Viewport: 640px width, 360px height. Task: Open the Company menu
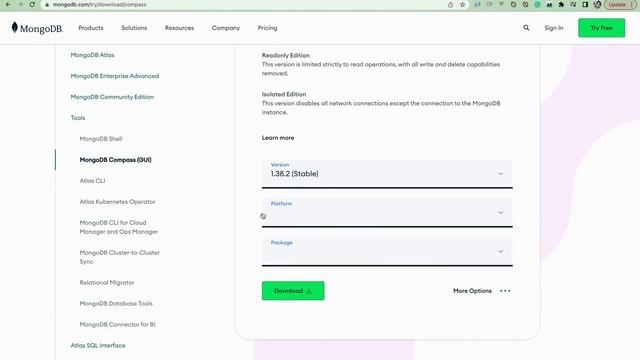point(226,28)
